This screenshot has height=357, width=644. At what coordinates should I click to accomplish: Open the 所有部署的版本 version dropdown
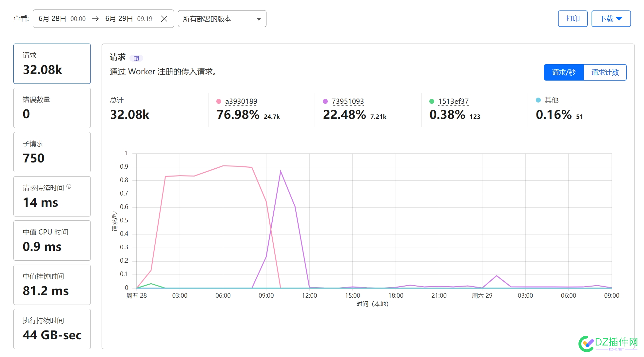click(x=222, y=19)
